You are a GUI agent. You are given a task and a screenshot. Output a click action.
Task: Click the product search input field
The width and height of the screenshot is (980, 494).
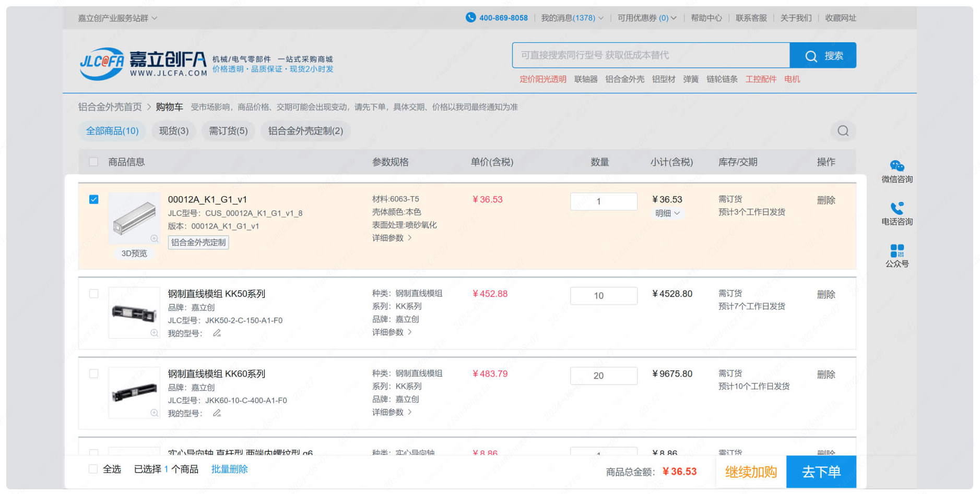(651, 55)
